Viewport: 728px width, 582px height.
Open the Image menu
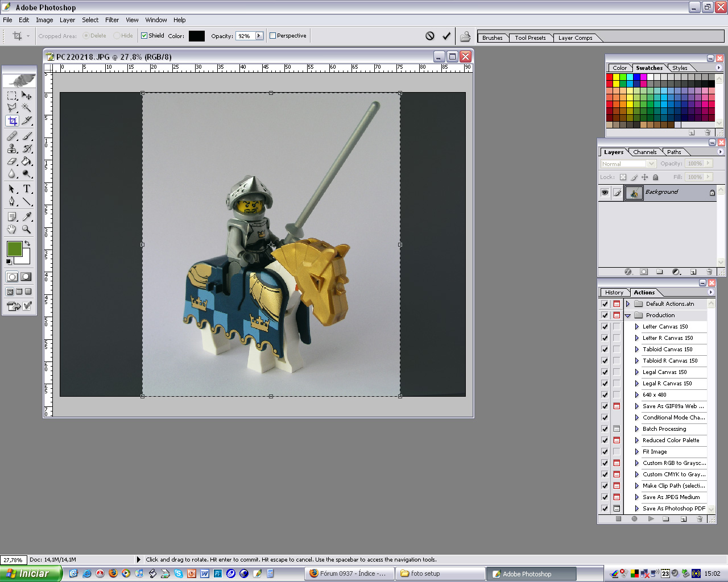click(x=44, y=20)
